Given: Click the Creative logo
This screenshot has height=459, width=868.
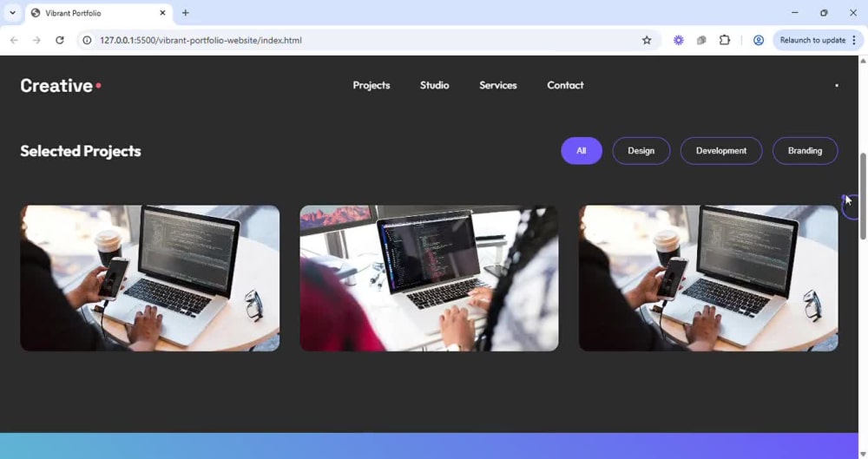Looking at the screenshot, I should pos(61,85).
